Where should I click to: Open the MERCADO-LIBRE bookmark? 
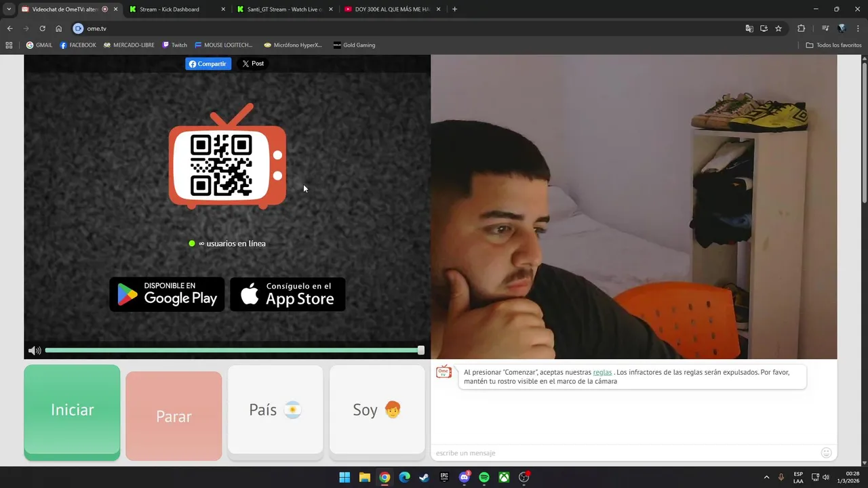(129, 45)
